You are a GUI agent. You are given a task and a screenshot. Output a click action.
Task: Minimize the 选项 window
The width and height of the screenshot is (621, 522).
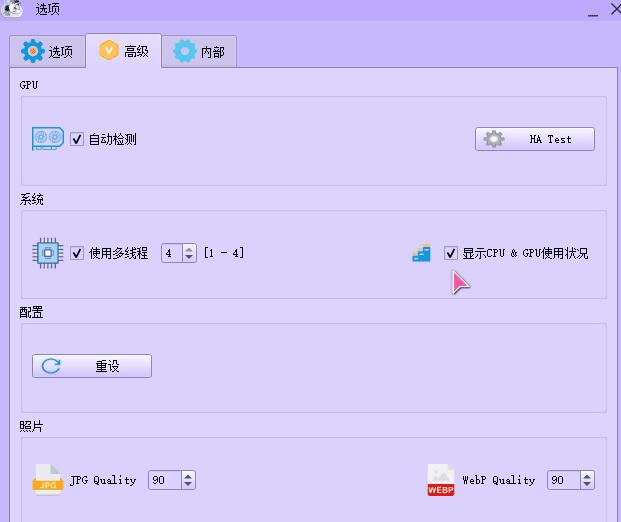point(593,14)
